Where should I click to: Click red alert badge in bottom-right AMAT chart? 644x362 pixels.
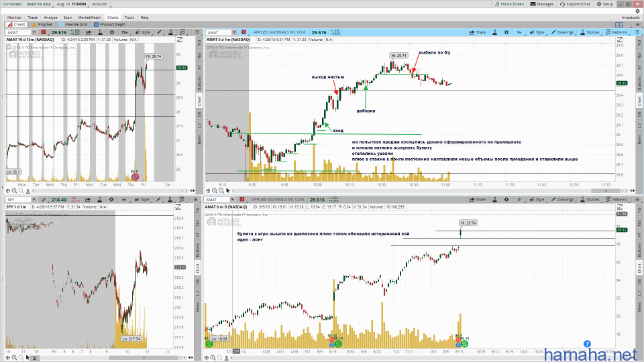click(242, 200)
